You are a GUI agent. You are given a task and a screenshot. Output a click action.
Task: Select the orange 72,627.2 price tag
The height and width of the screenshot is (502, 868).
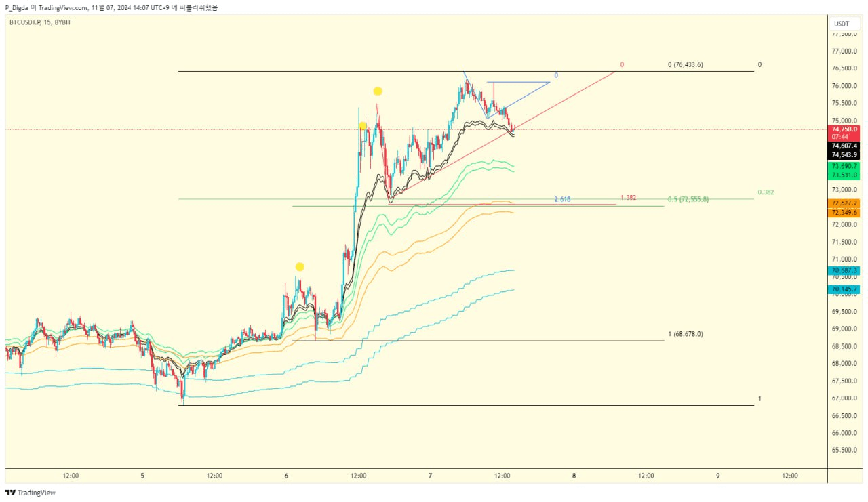(844, 203)
